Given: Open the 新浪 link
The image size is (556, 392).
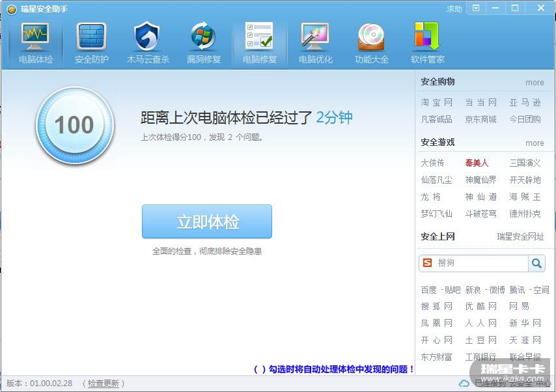Looking at the screenshot, I should pos(473,290).
